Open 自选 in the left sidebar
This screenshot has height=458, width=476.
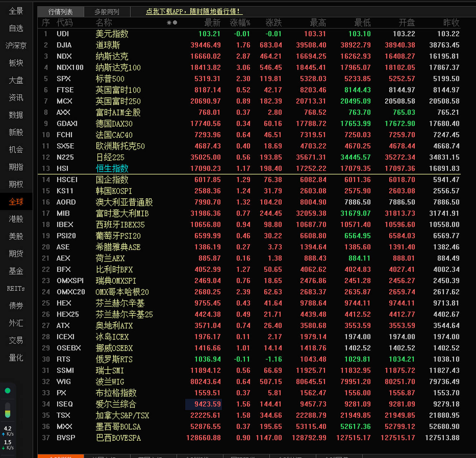tap(16, 28)
